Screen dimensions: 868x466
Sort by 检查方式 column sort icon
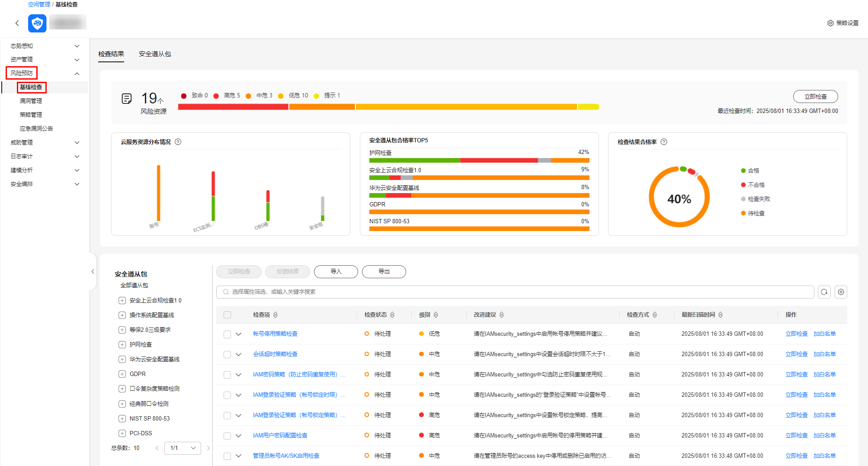[655, 315]
